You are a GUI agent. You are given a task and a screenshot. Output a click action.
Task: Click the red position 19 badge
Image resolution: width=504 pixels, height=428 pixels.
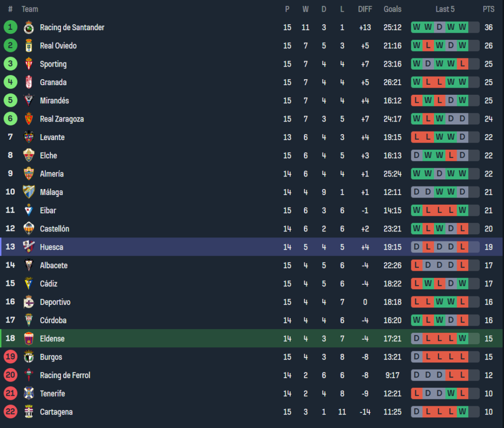click(x=11, y=357)
